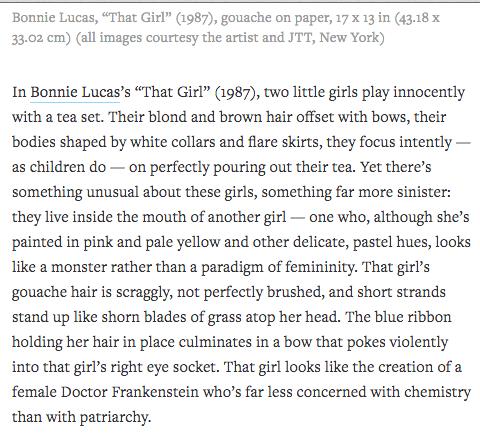
Task: Click the image caption starting with Bonnie Lucas
Action: point(226,27)
